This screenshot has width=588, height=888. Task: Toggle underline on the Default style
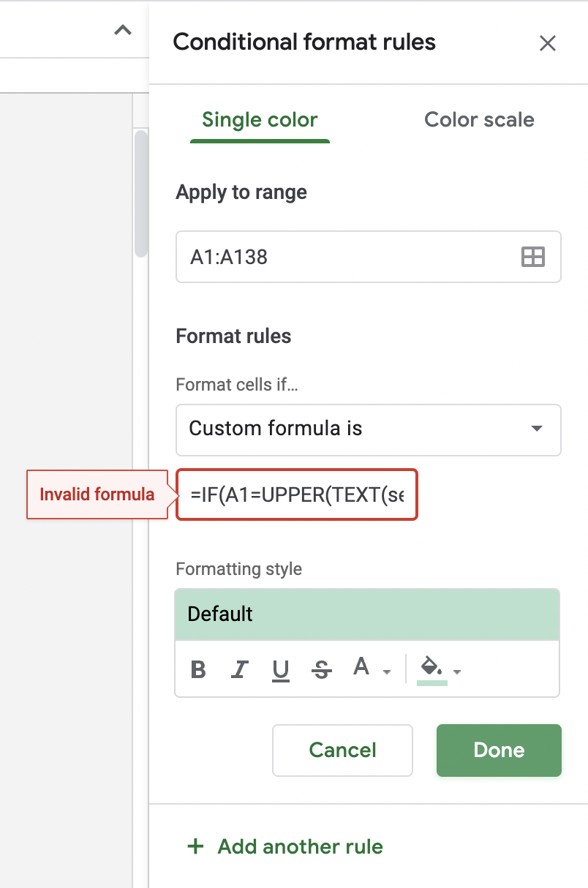280,667
